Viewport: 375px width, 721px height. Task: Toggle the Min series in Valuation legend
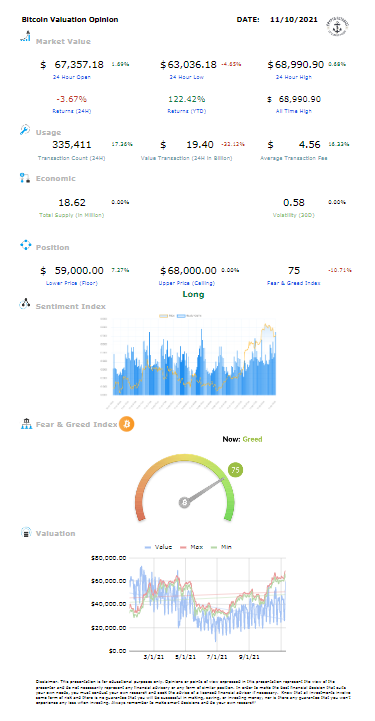pyautogui.click(x=221, y=547)
